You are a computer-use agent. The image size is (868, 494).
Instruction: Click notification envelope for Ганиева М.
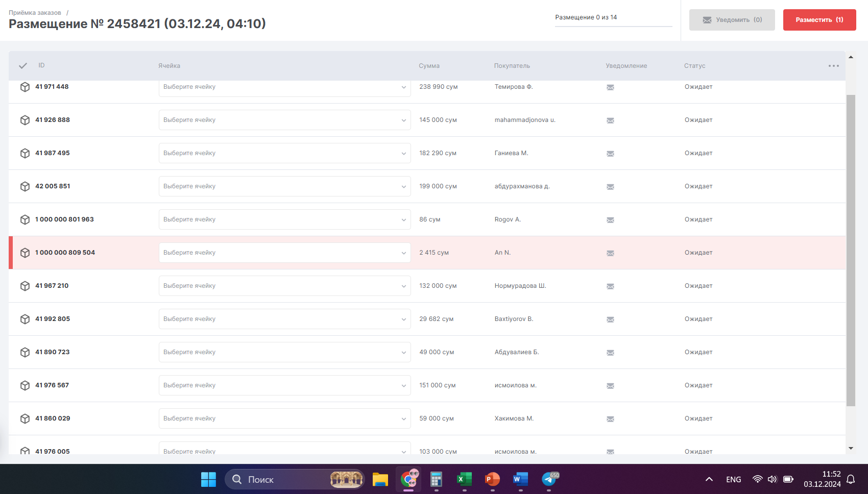(x=610, y=154)
